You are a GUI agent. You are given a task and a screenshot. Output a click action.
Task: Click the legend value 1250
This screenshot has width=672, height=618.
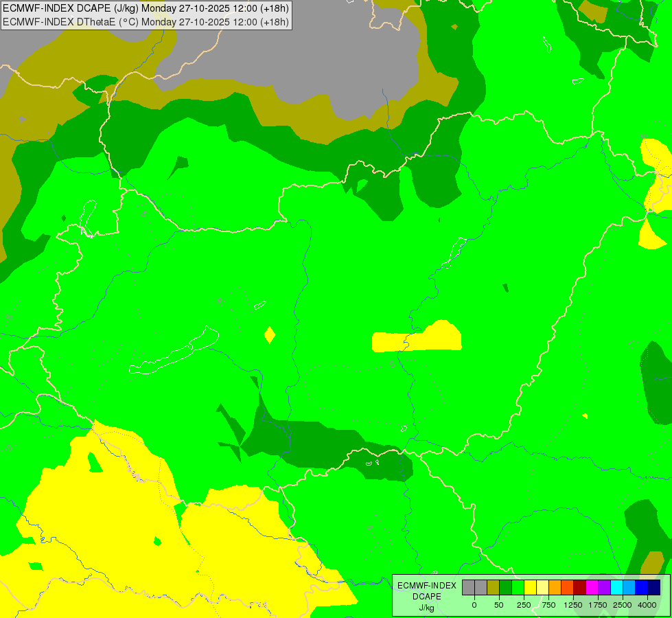tap(573, 605)
